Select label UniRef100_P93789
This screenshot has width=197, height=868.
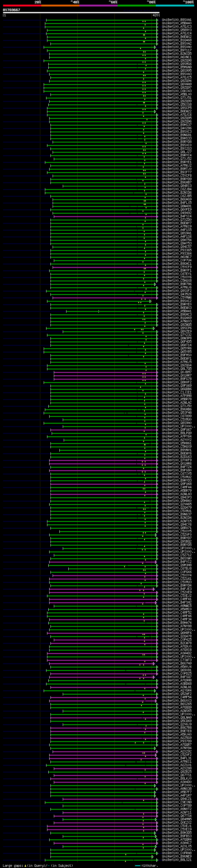(176, 741)
